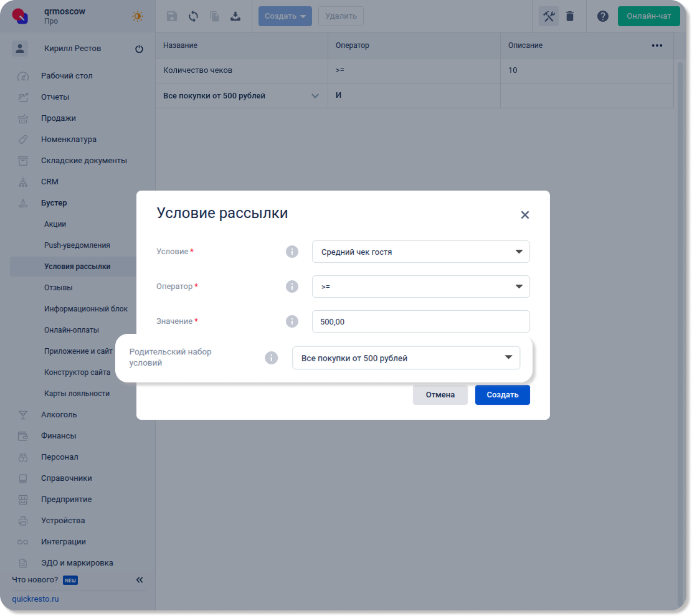692x616 pixels.
Task: Close the Условие рассылки dialog
Action: tap(524, 215)
